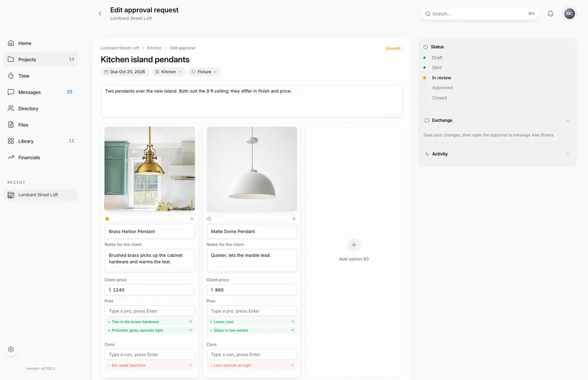Click Pros input for Brass Harbor Pendant
This screenshot has width=588, height=380.
pos(149,311)
